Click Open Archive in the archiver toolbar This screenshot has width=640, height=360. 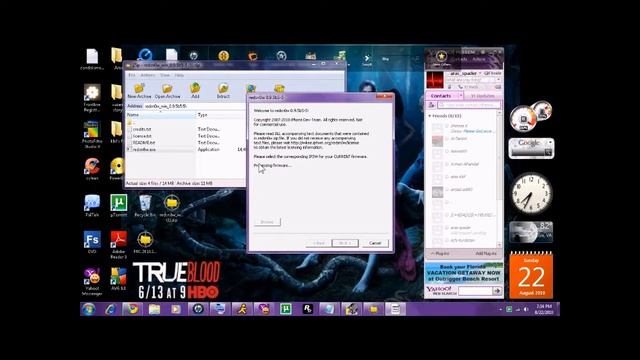click(167, 91)
